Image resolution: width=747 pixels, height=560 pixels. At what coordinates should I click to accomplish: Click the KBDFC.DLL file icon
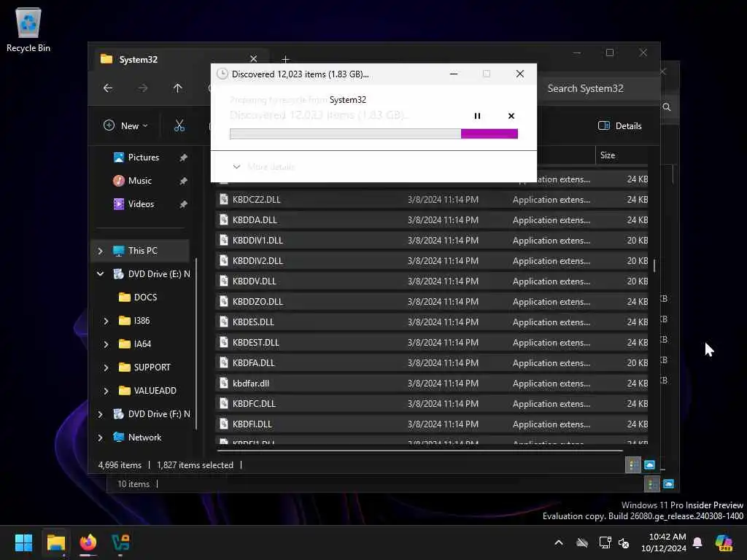tap(223, 403)
